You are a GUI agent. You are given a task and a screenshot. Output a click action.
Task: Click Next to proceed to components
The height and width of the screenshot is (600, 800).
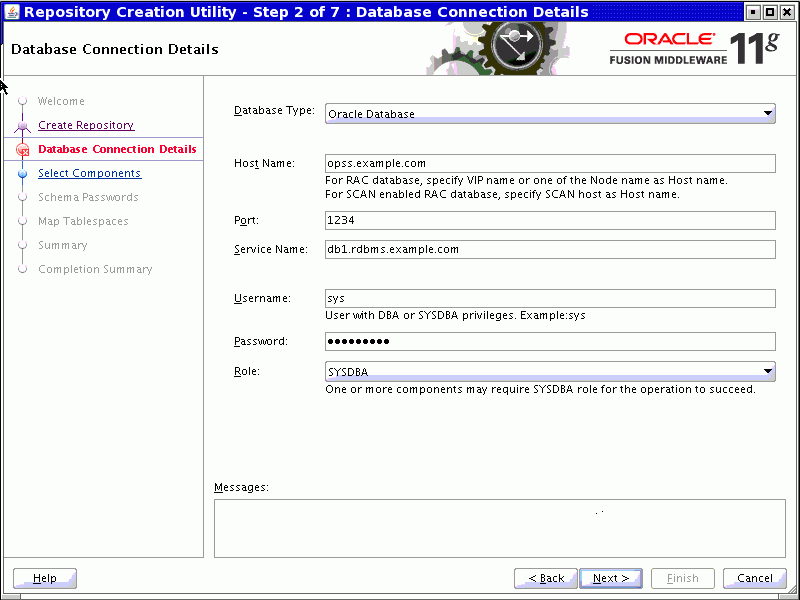coord(611,578)
